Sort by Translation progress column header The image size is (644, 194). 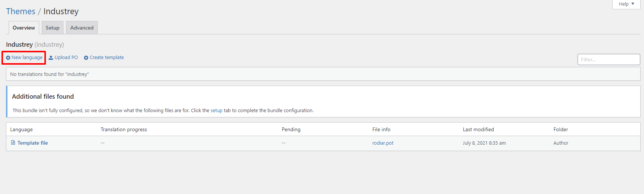coord(124,130)
